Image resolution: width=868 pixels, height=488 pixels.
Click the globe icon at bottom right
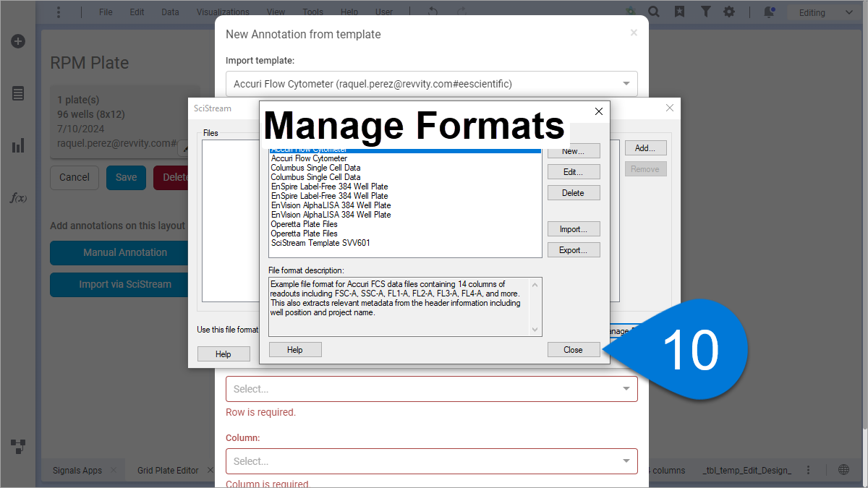click(x=843, y=470)
